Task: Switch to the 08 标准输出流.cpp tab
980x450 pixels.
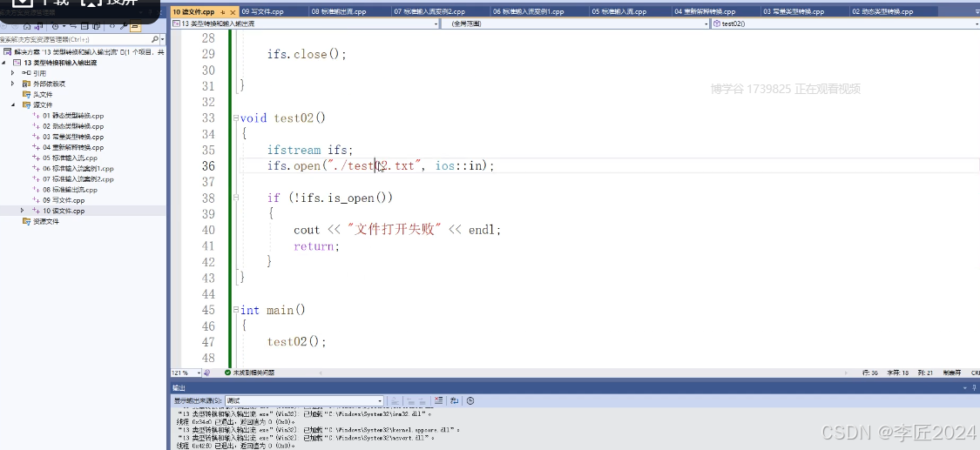Action: click(x=339, y=11)
